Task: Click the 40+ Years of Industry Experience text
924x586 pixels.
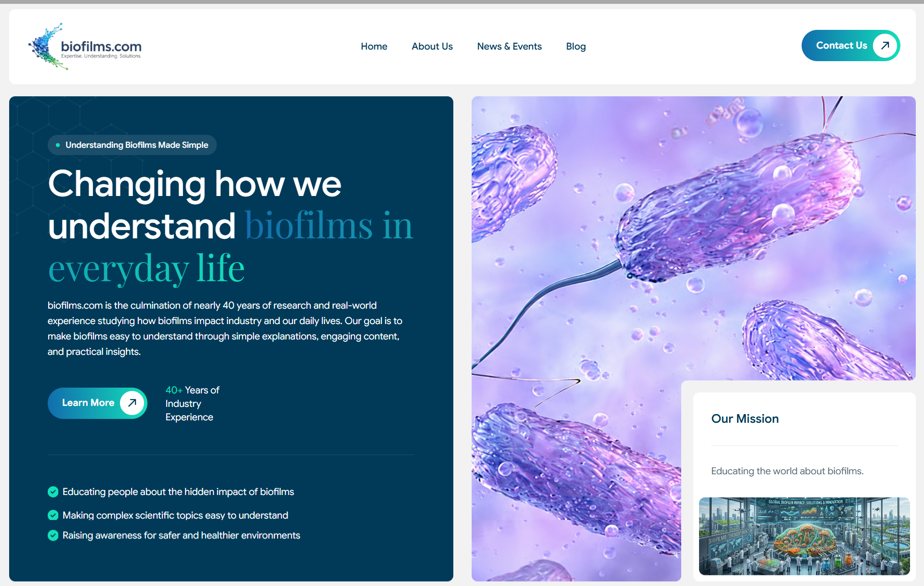Action: [192, 404]
